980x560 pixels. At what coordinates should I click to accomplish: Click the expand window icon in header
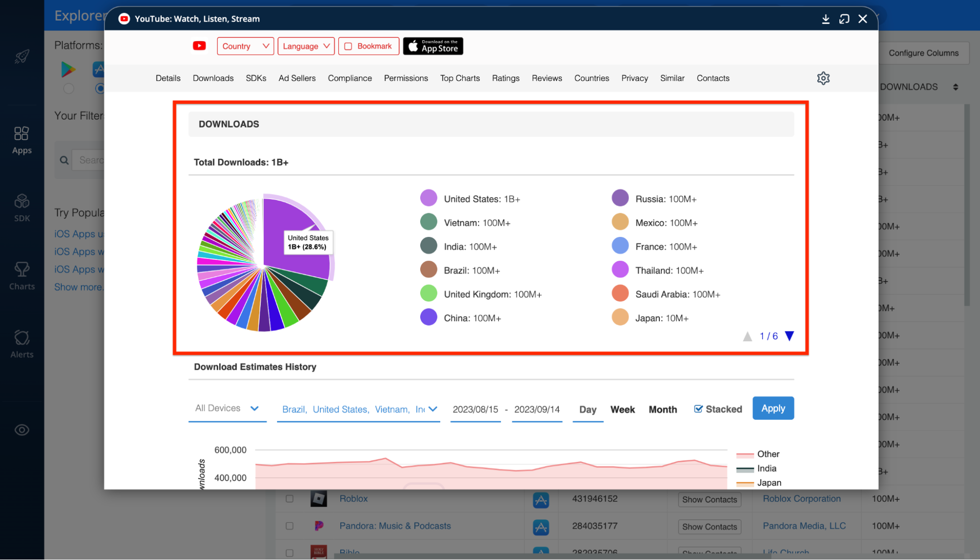[844, 19]
